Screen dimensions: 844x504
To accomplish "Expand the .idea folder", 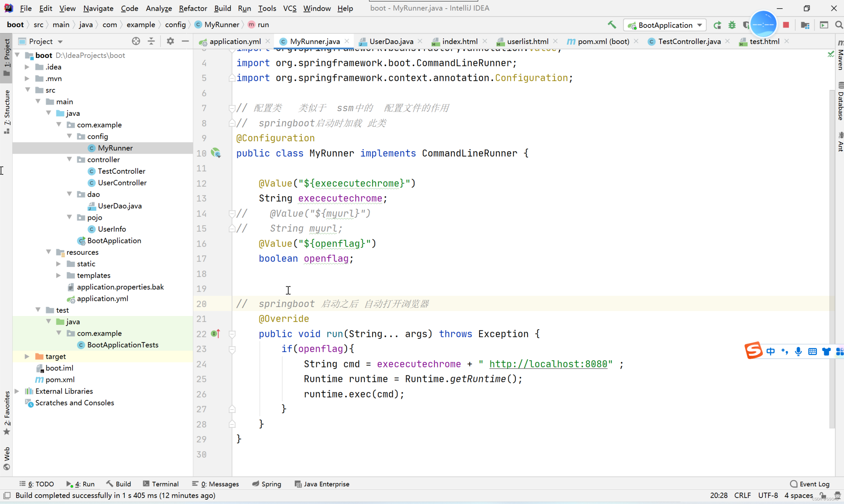I will [x=27, y=67].
